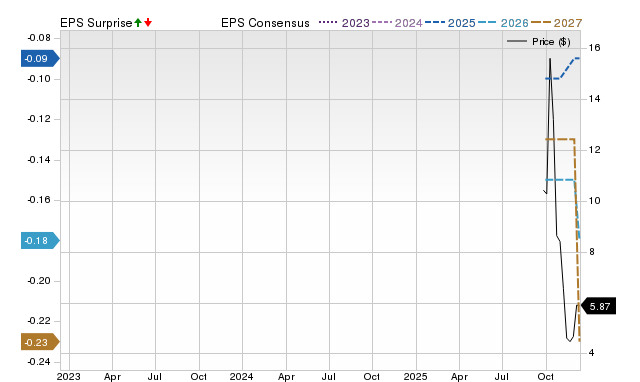Click the 2024 x-axis label

[241, 376]
